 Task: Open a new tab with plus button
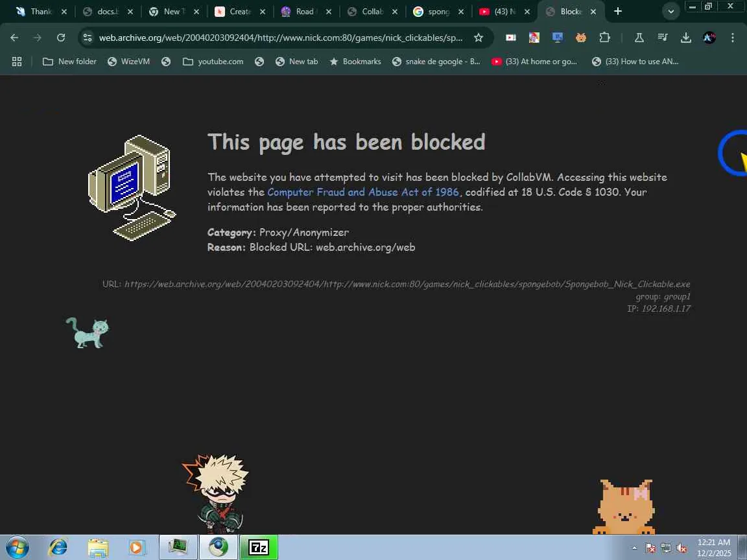pos(617,11)
